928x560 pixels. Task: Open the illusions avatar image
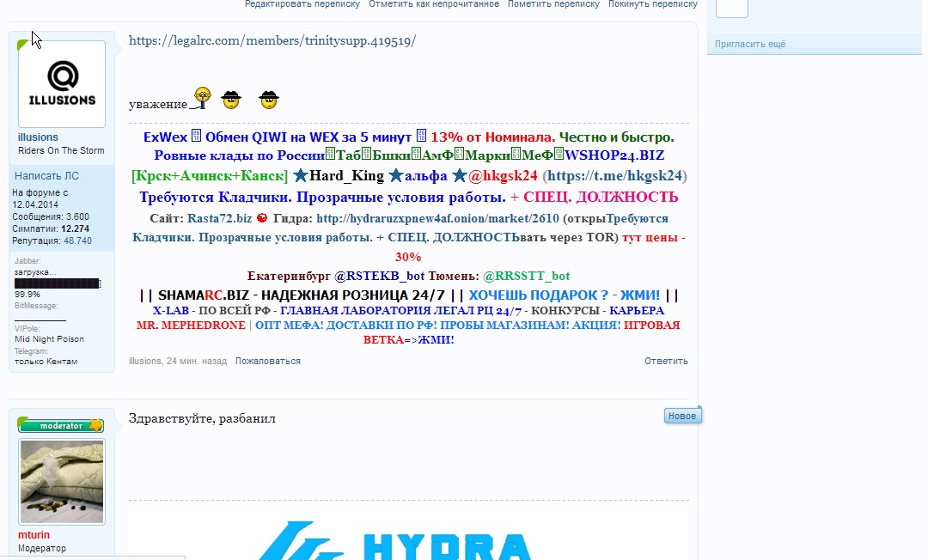click(62, 84)
